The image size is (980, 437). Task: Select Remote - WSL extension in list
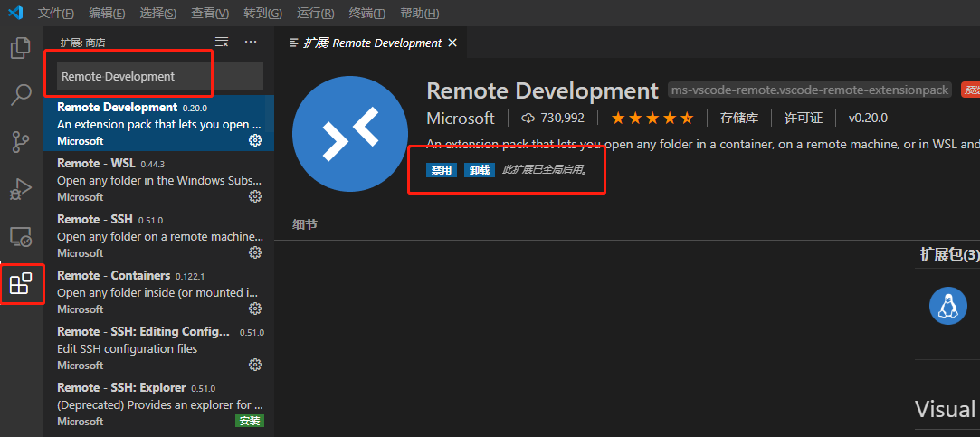(158, 179)
